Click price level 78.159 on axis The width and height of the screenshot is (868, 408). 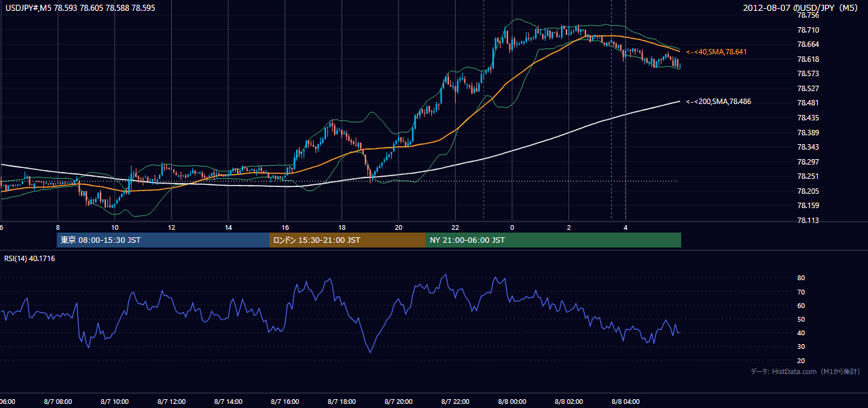pos(808,205)
